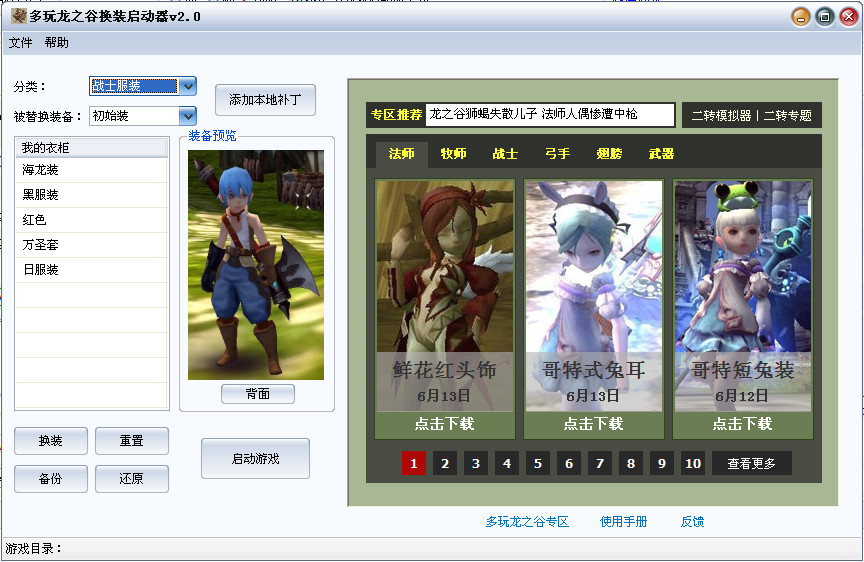Open the 分类 category dropdown

tap(187, 87)
